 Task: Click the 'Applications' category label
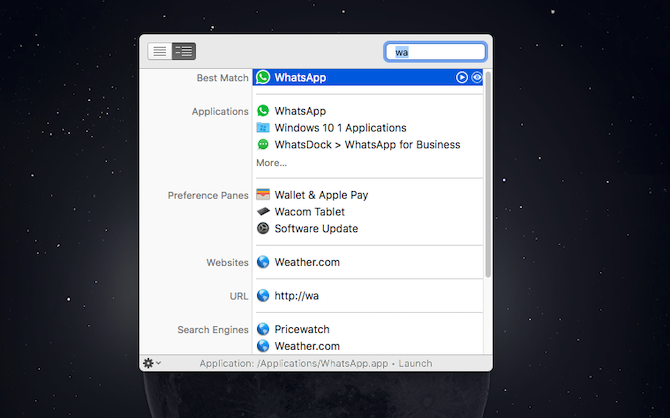coord(220,112)
